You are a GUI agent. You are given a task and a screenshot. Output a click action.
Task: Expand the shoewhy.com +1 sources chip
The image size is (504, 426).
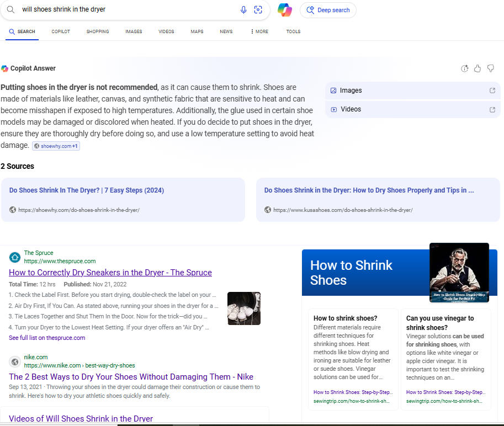pos(56,146)
